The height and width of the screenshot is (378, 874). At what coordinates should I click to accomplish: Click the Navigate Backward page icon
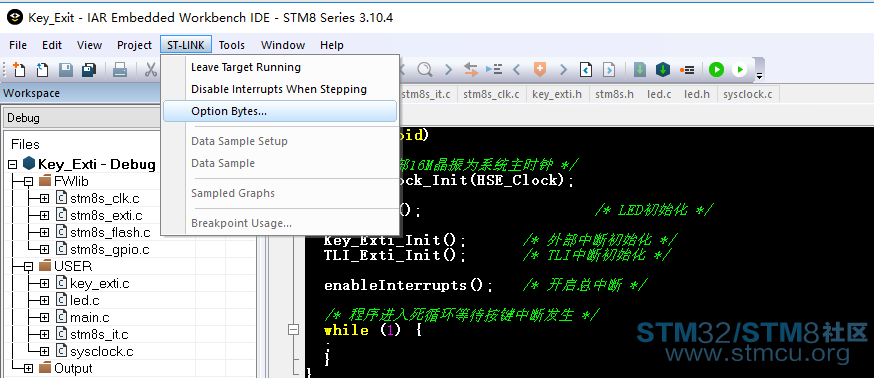coord(586,70)
